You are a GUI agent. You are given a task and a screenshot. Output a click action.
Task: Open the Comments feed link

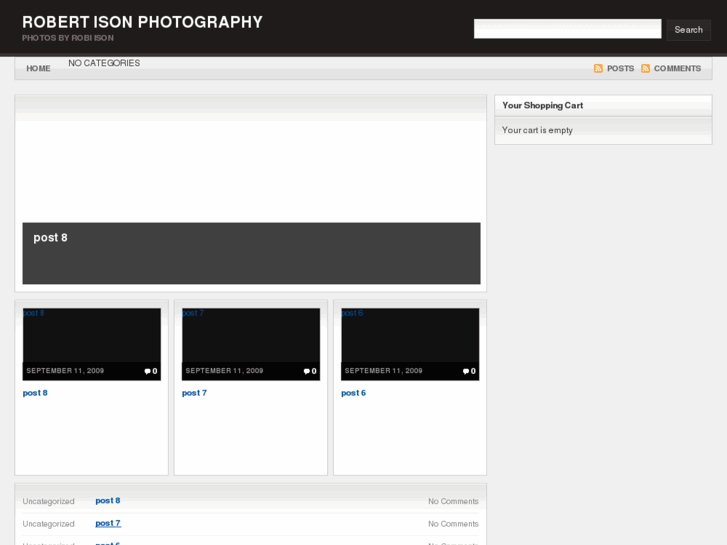coord(677,69)
